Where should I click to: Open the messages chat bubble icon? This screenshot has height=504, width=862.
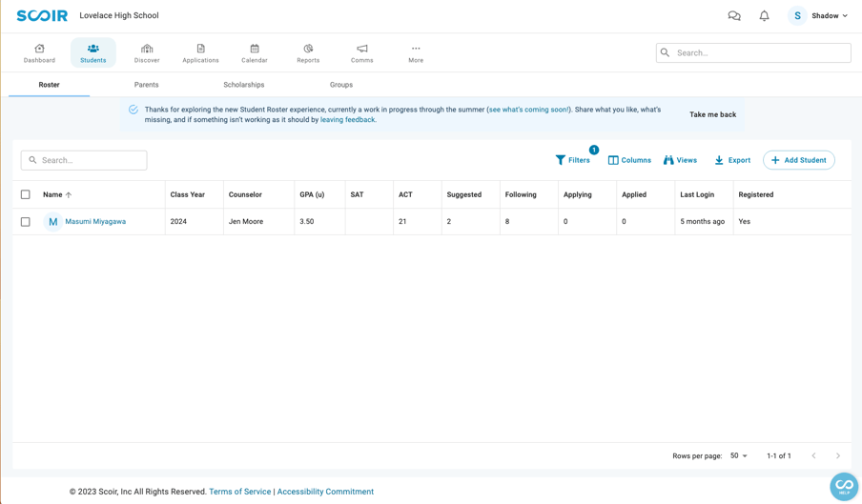pyautogui.click(x=734, y=16)
